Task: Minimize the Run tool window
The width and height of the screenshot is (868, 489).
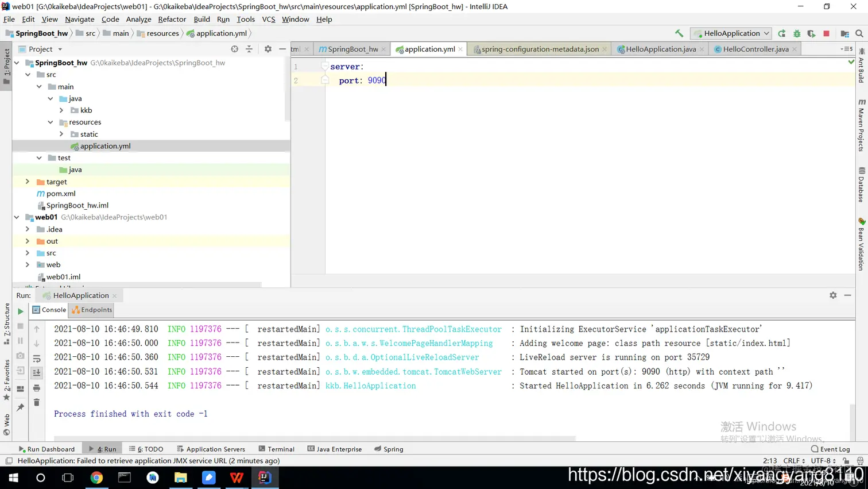Action: (x=848, y=295)
